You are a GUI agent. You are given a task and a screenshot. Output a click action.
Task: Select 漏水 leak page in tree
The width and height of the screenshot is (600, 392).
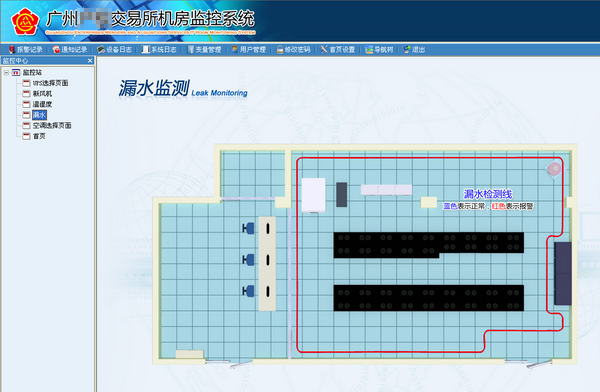click(39, 115)
